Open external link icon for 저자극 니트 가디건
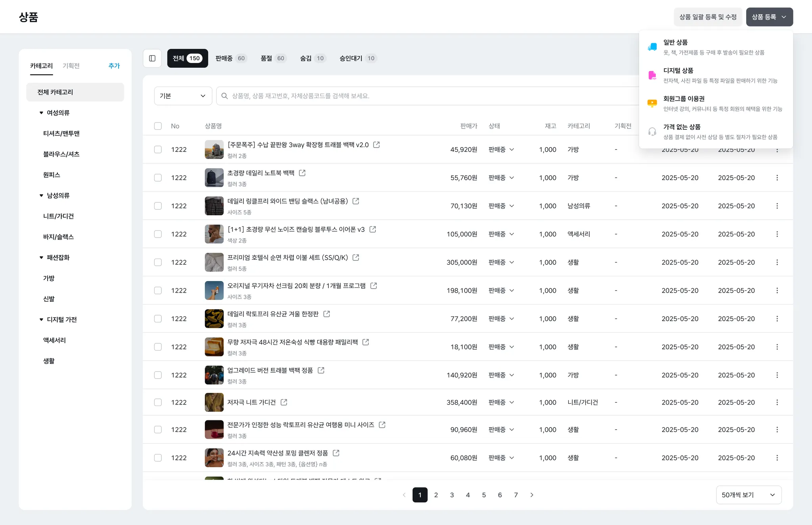The width and height of the screenshot is (812, 525). click(x=284, y=402)
